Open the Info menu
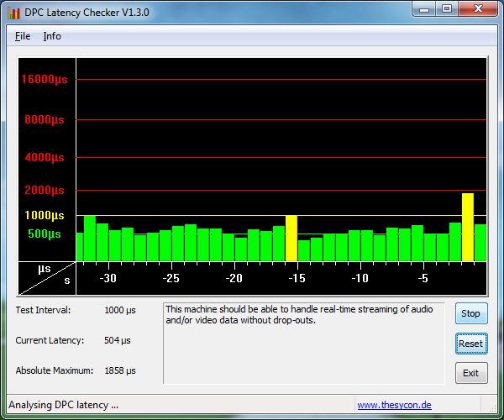The height and width of the screenshot is (420, 504). pos(52,36)
